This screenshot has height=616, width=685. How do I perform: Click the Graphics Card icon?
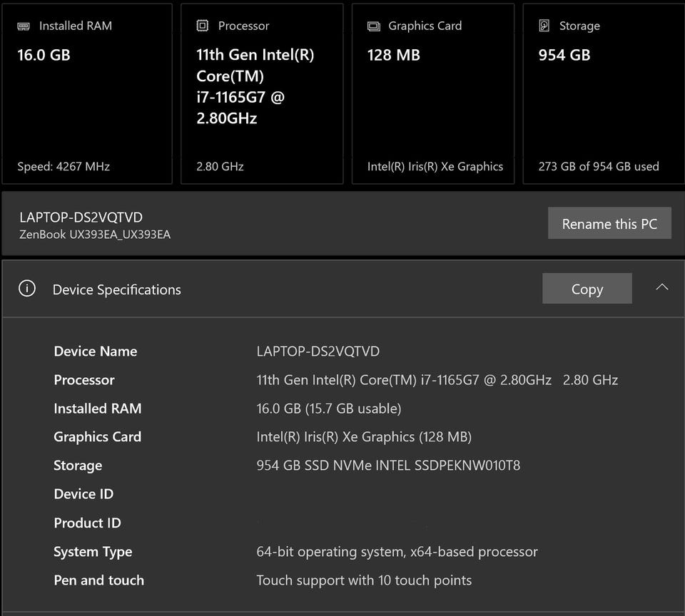click(373, 26)
